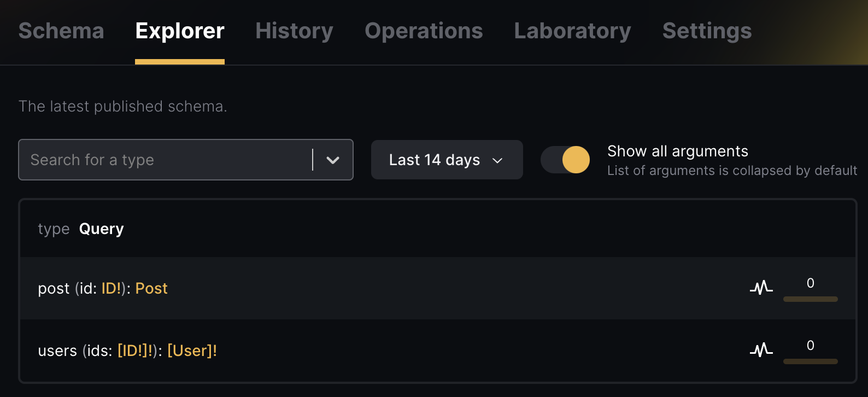
Task: Click the usage bar next to post count
Action: point(810,299)
